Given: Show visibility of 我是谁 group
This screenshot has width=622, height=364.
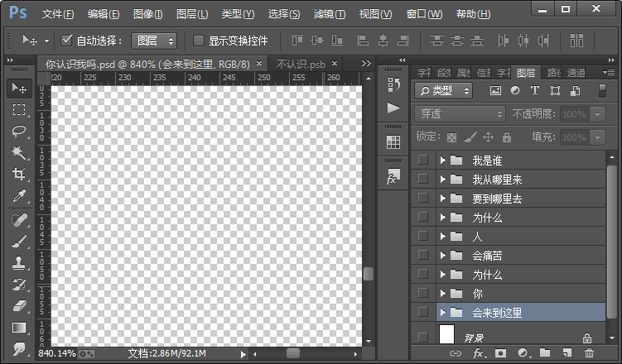Looking at the screenshot, I should tap(423, 160).
